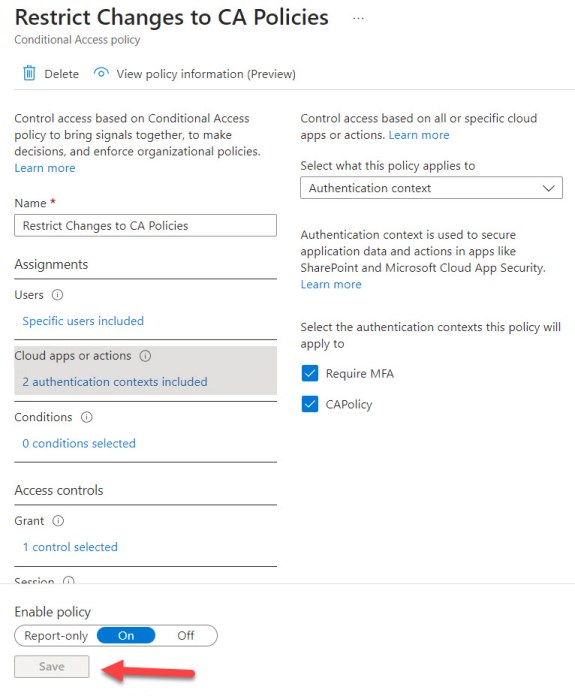Click the info icon next to Users
575x696 pixels.
click(57, 295)
